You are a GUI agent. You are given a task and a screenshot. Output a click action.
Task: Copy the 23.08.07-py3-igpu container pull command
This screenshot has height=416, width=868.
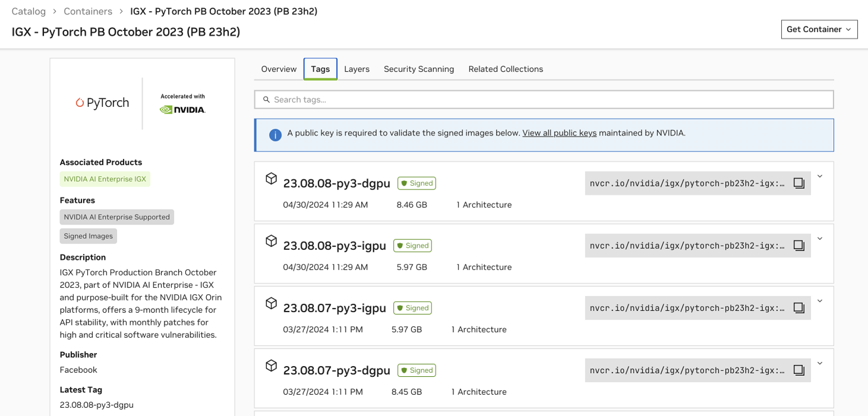click(800, 308)
